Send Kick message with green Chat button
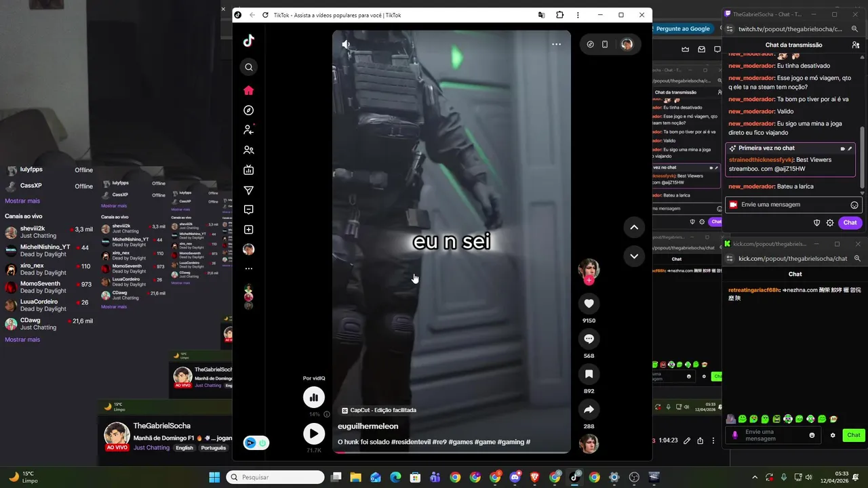Viewport: 868px width, 488px height. pyautogui.click(x=854, y=435)
